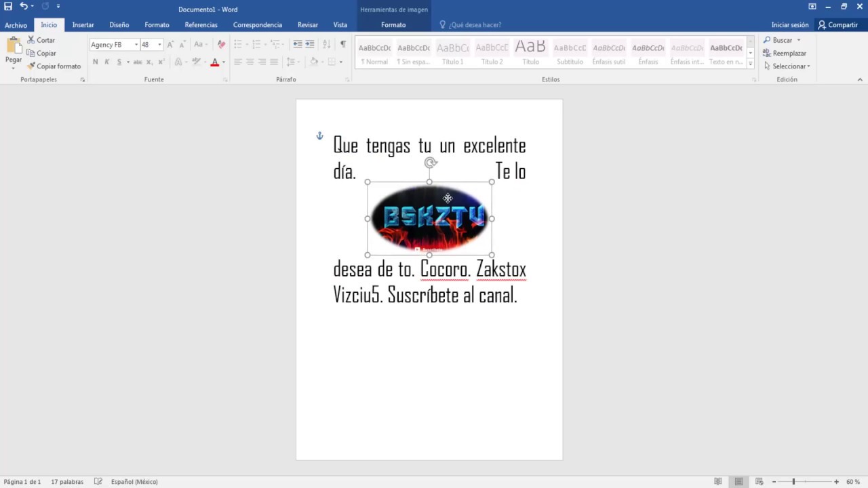Screen dimensions: 868x488
Task: Decrease font size with the shrink icon
Action: point(182,44)
